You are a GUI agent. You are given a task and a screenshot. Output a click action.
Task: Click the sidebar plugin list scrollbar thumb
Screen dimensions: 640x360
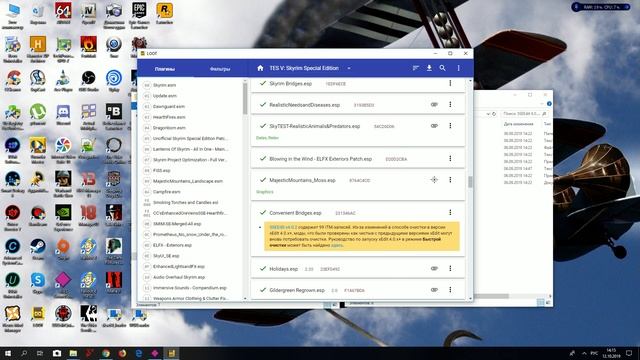pyautogui.click(x=245, y=98)
